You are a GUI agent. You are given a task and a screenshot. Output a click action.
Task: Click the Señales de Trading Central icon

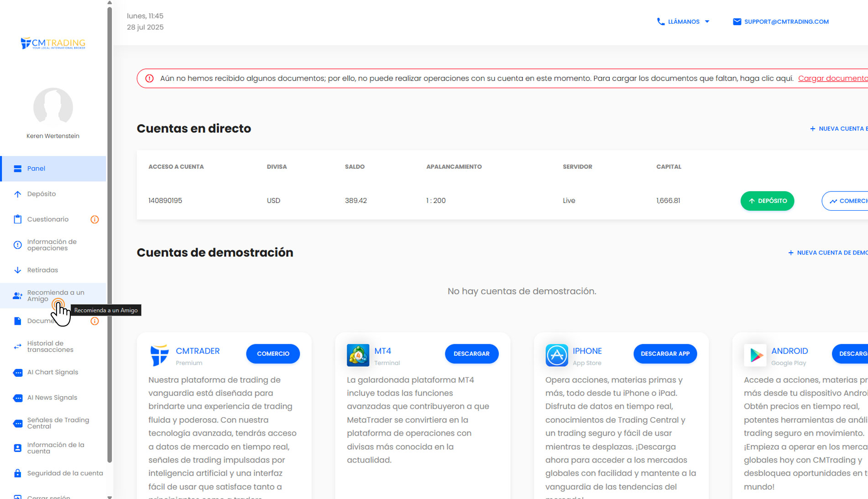[18, 423]
